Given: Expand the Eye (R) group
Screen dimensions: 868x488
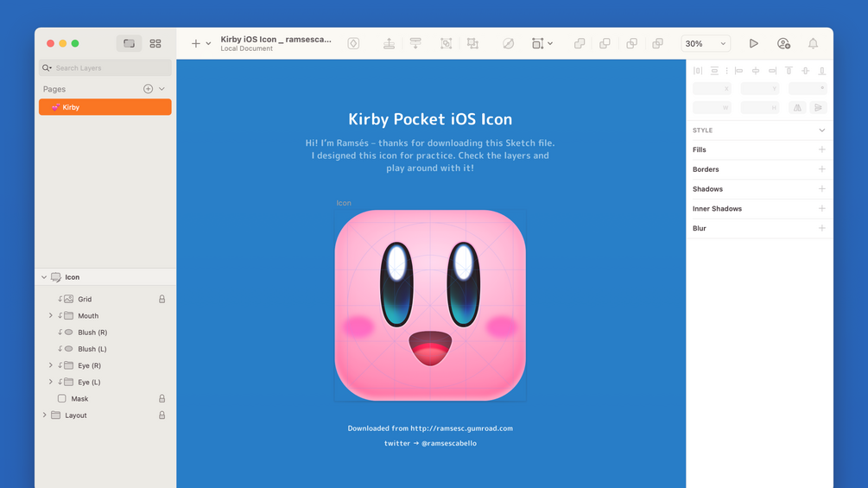Looking at the screenshot, I should 50,365.
